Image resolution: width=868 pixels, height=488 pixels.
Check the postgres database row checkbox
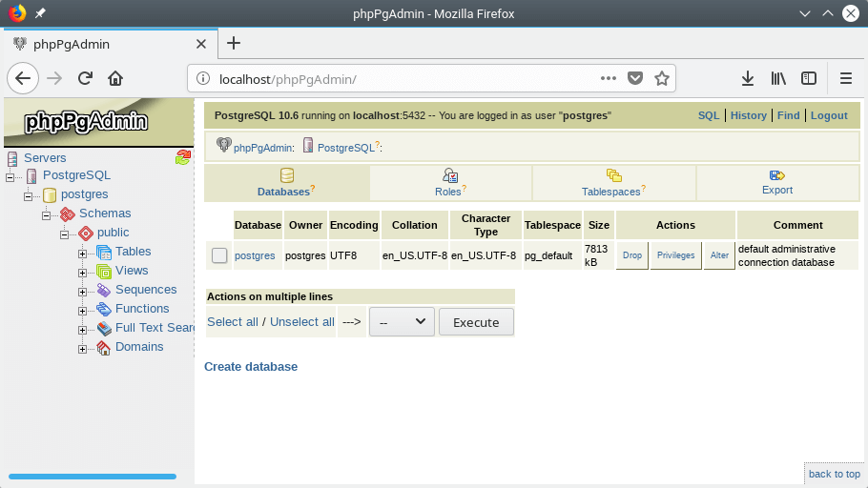pyautogui.click(x=219, y=255)
